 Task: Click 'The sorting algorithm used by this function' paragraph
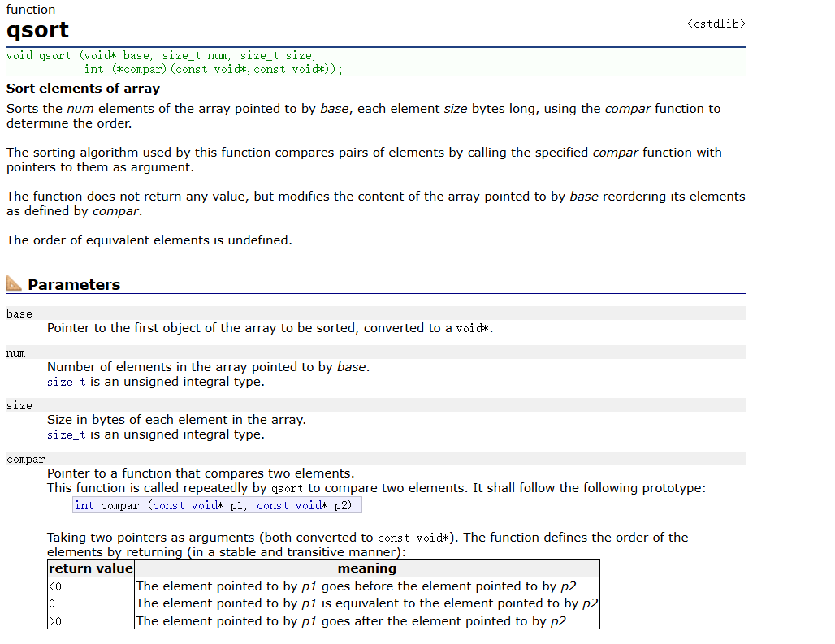point(364,160)
